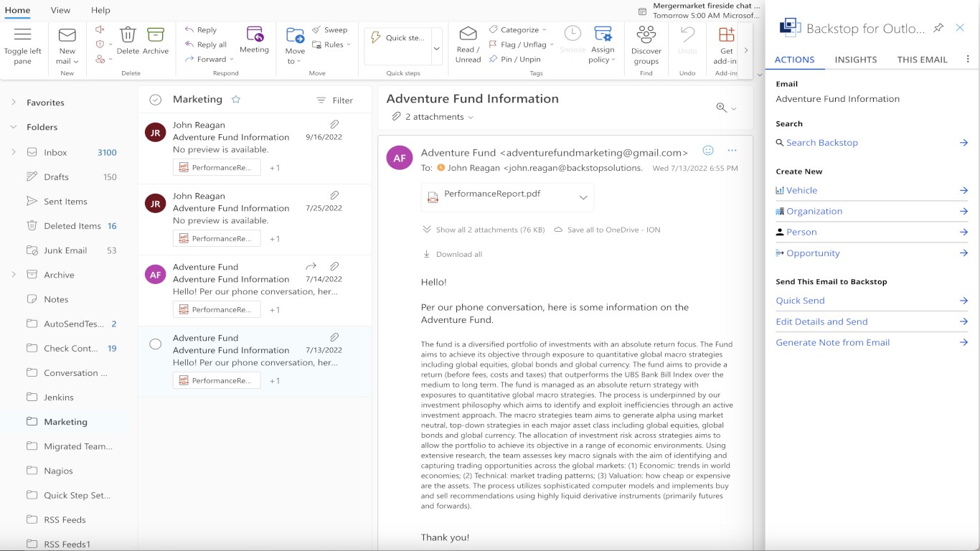980x551 pixels.
Task: Click the Snooze clock icon
Action: [573, 33]
